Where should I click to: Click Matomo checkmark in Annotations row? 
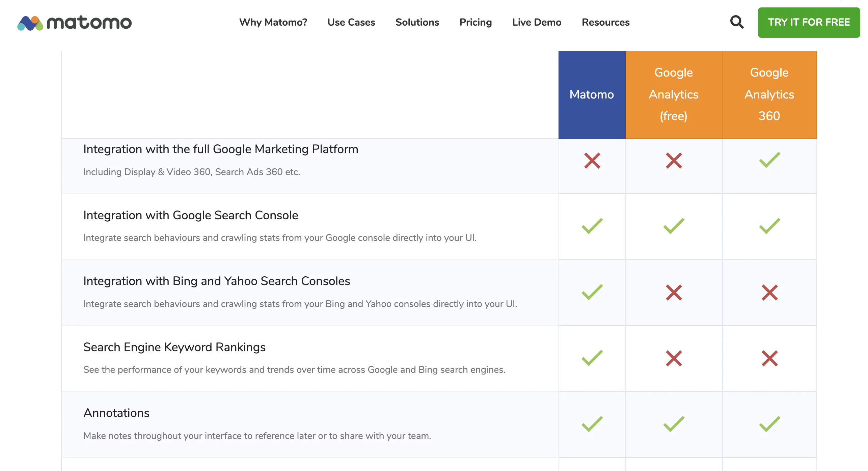pyautogui.click(x=592, y=424)
